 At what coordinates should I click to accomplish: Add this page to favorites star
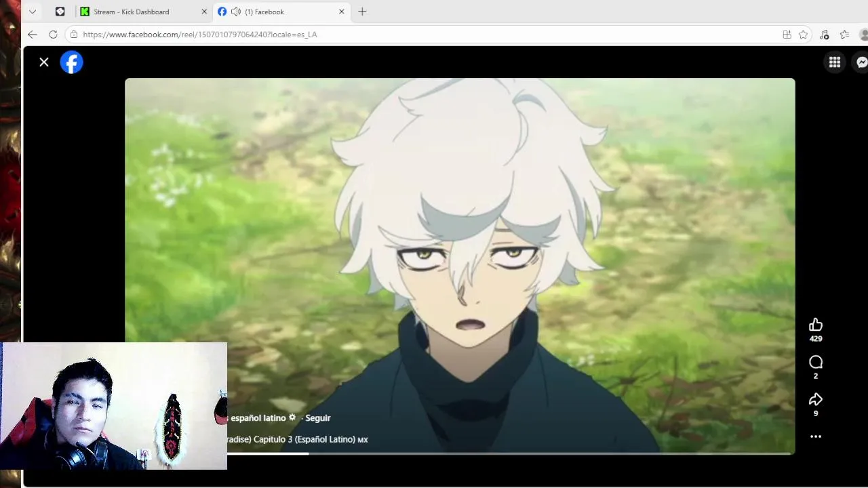[x=804, y=35]
